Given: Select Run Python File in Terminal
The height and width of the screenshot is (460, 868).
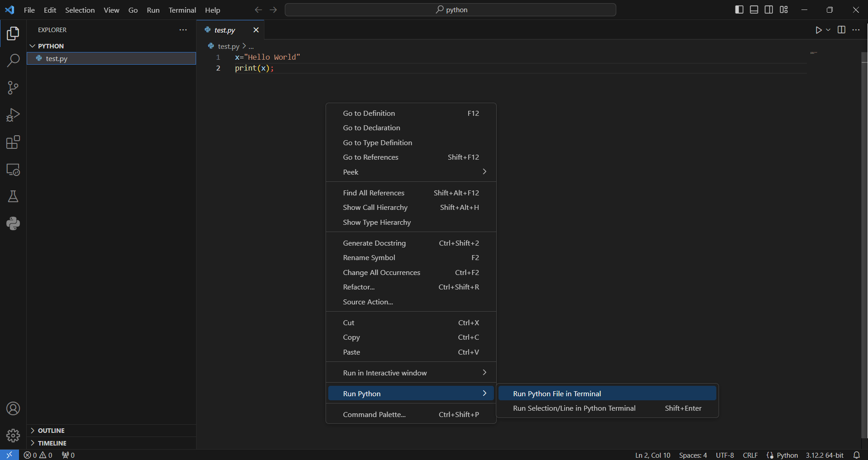Looking at the screenshot, I should (556, 393).
